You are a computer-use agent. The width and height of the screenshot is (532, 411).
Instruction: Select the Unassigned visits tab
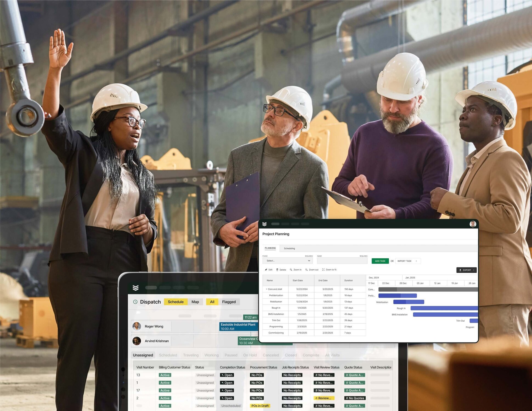coord(143,355)
